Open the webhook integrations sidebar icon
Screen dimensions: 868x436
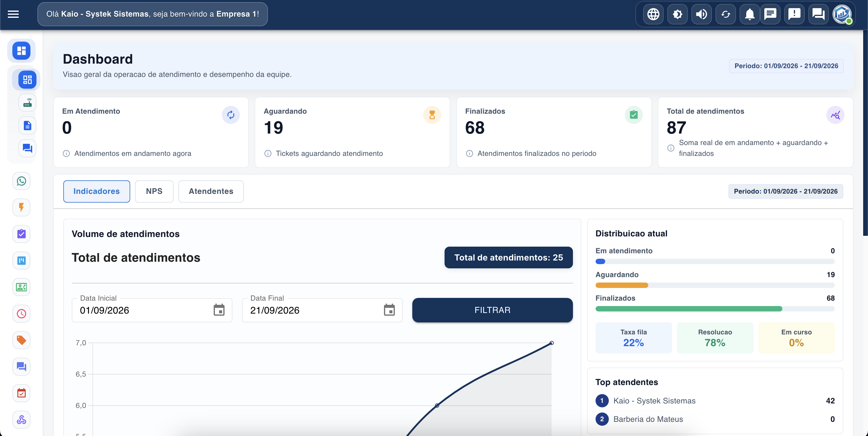21,420
